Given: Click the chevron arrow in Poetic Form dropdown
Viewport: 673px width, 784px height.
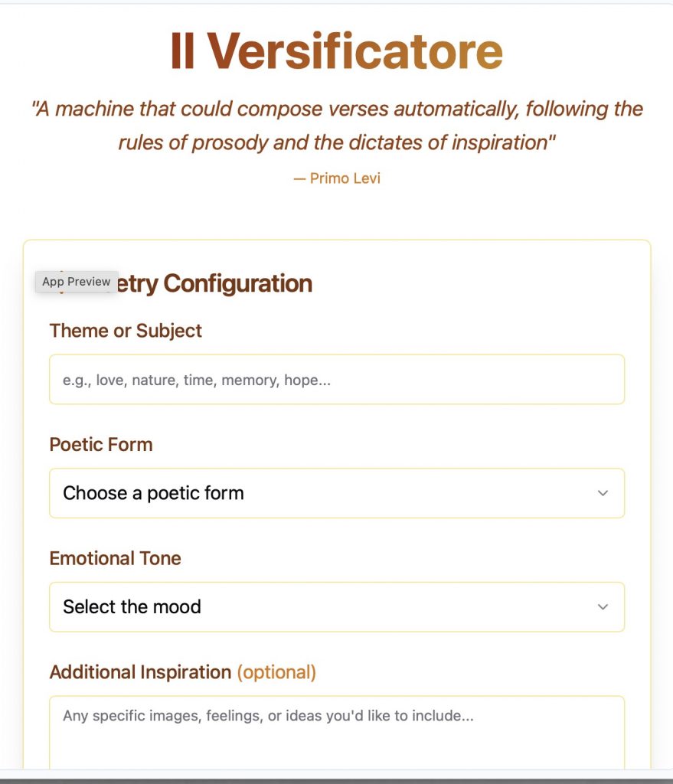Looking at the screenshot, I should (x=603, y=493).
